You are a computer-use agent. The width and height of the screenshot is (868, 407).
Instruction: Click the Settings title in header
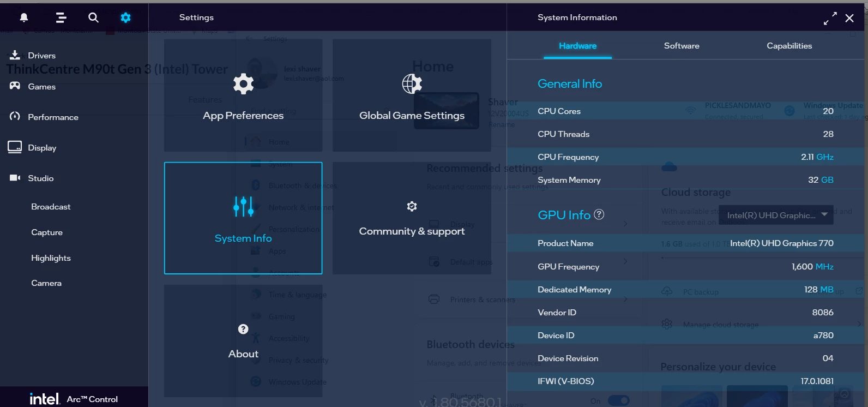[196, 17]
